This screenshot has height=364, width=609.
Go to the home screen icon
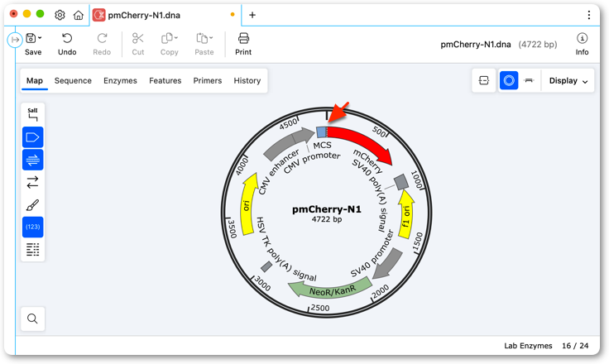pos(79,15)
